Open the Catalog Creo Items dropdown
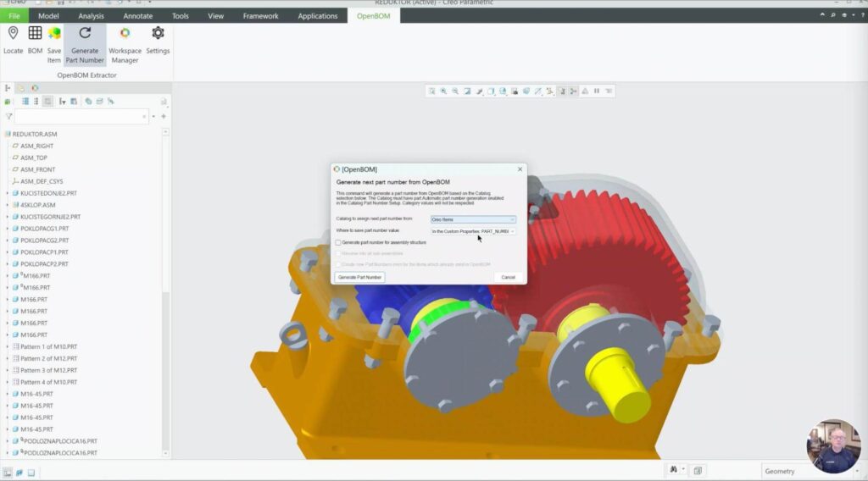 (473, 219)
